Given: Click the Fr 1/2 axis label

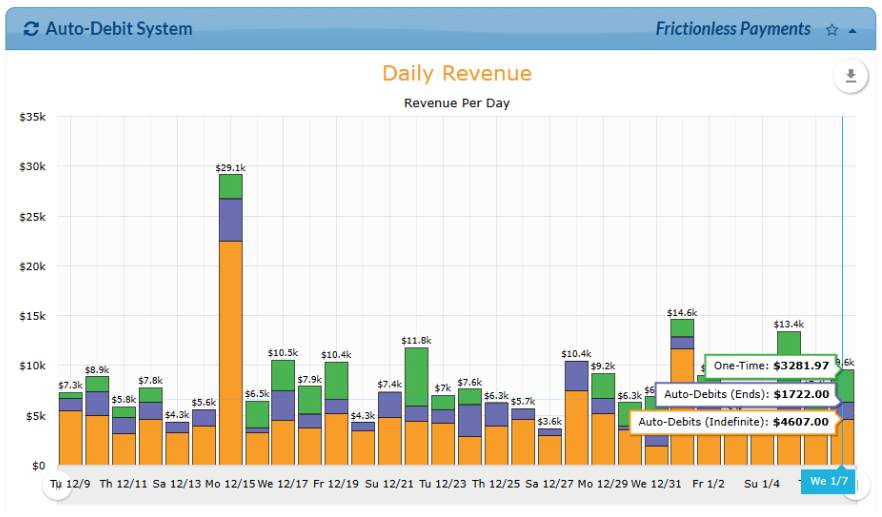Looking at the screenshot, I should [x=708, y=484].
